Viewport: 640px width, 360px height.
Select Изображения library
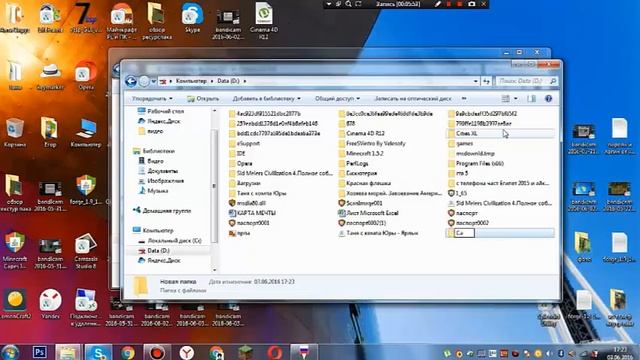pyautogui.click(x=161, y=181)
